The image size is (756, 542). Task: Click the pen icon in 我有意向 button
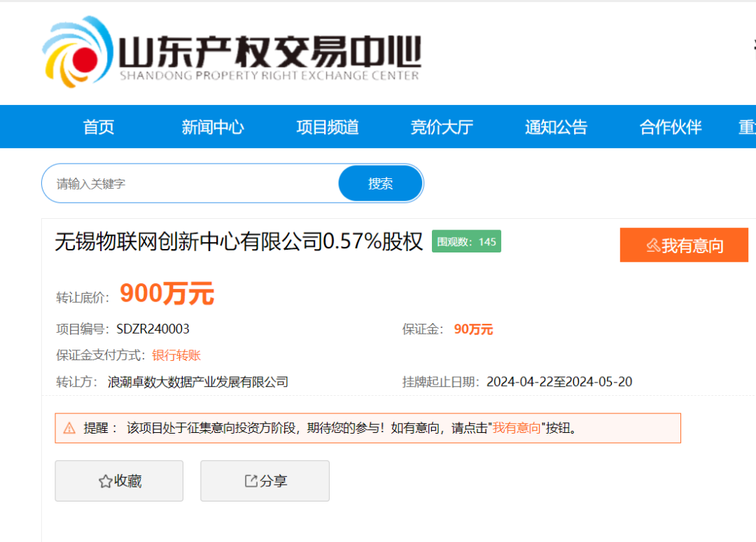[652, 245]
